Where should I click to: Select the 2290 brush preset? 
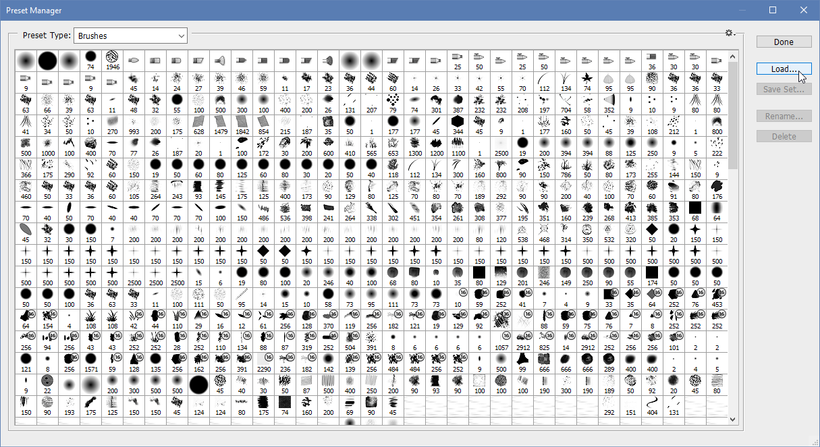264,363
